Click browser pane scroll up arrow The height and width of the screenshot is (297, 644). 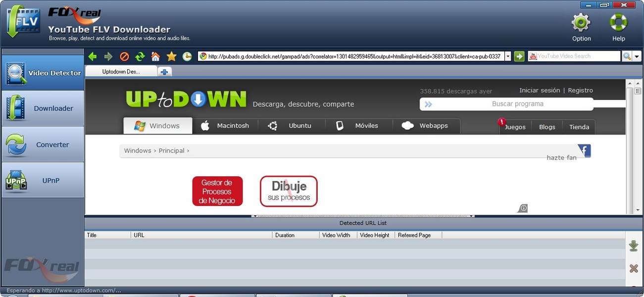coord(638,84)
